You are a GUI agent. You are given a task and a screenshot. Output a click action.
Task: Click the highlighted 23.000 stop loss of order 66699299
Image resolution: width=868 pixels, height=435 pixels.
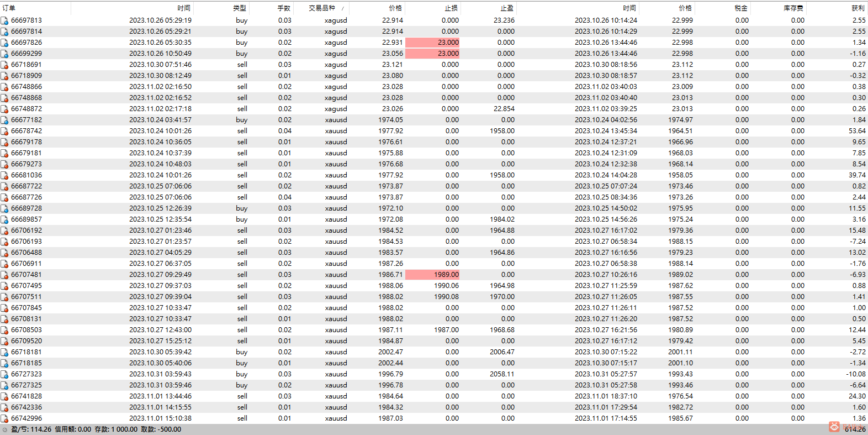[432, 54]
